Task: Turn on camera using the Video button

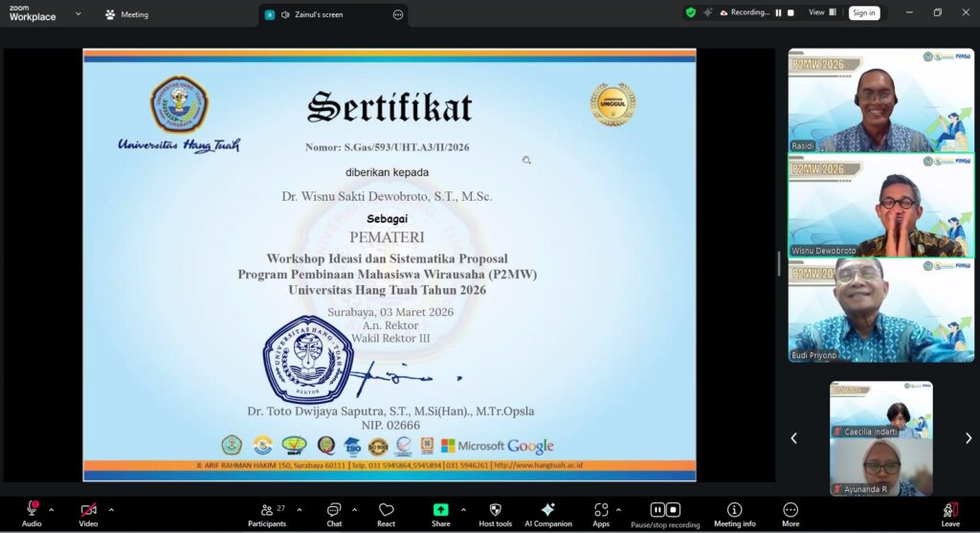Action: point(88,511)
